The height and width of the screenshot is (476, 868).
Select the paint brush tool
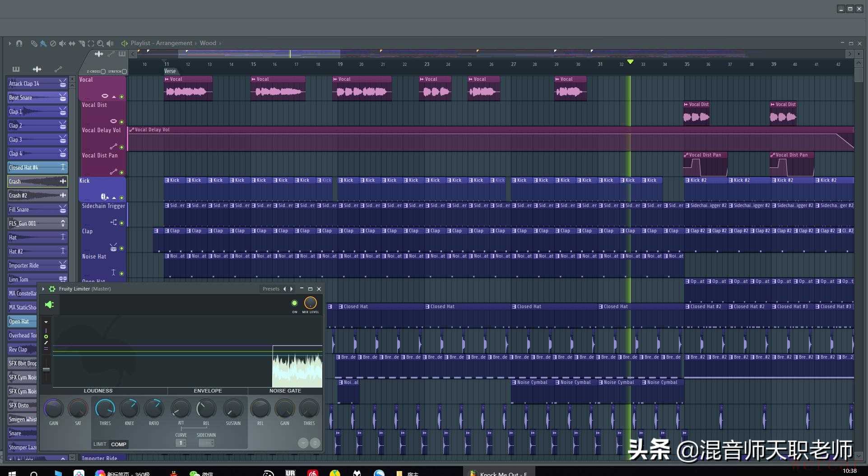[x=43, y=43]
